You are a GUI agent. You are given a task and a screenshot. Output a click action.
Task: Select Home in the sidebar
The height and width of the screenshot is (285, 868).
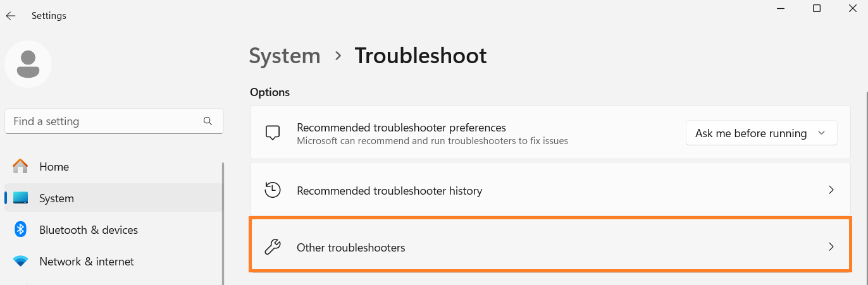[54, 167]
